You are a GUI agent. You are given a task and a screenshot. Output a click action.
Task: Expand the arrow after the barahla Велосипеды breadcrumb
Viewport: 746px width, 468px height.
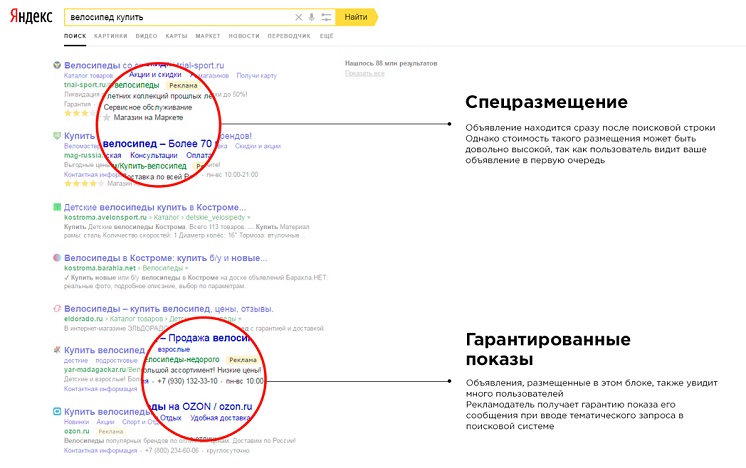coord(186,268)
